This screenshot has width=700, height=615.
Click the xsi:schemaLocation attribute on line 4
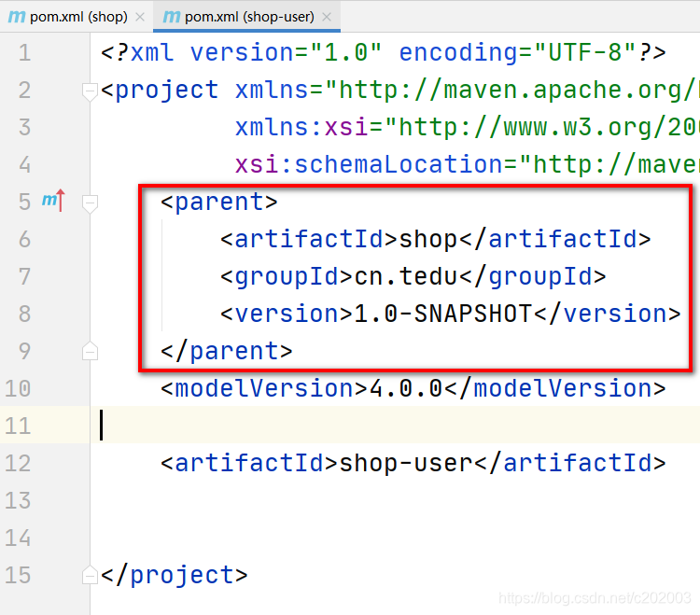point(467,164)
